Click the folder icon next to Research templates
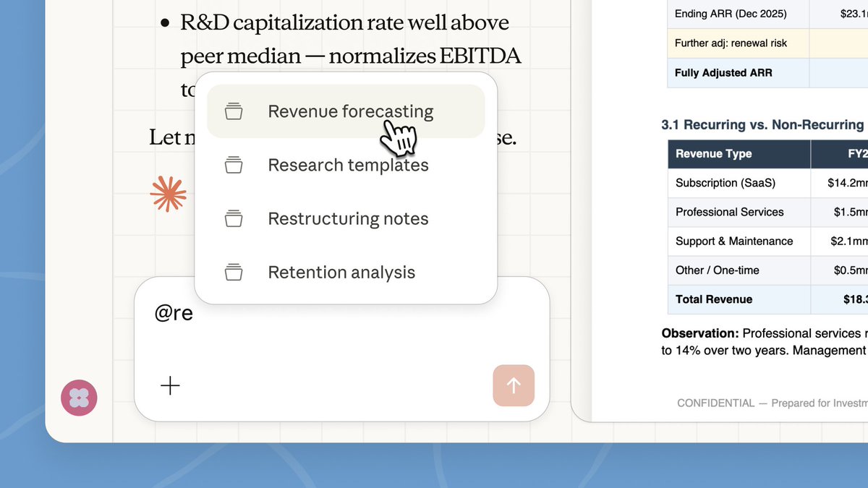The width and height of the screenshot is (868, 488). tap(233, 165)
